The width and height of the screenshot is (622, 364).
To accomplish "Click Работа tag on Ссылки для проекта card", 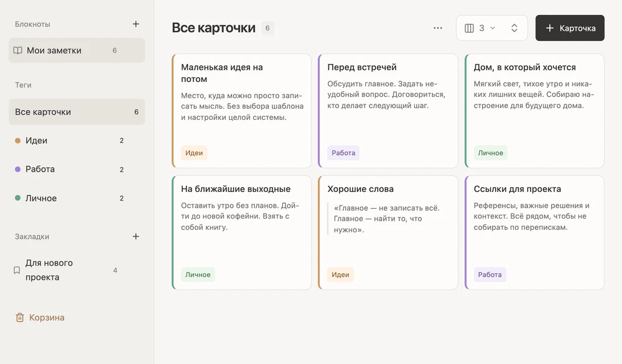I will 490,275.
